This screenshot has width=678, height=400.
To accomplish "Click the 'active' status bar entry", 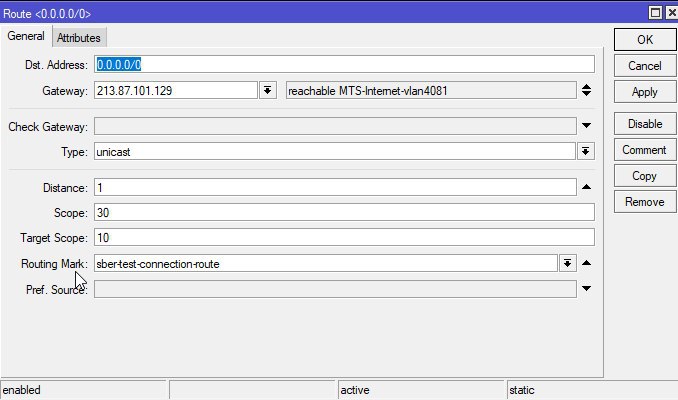I will click(x=421, y=390).
